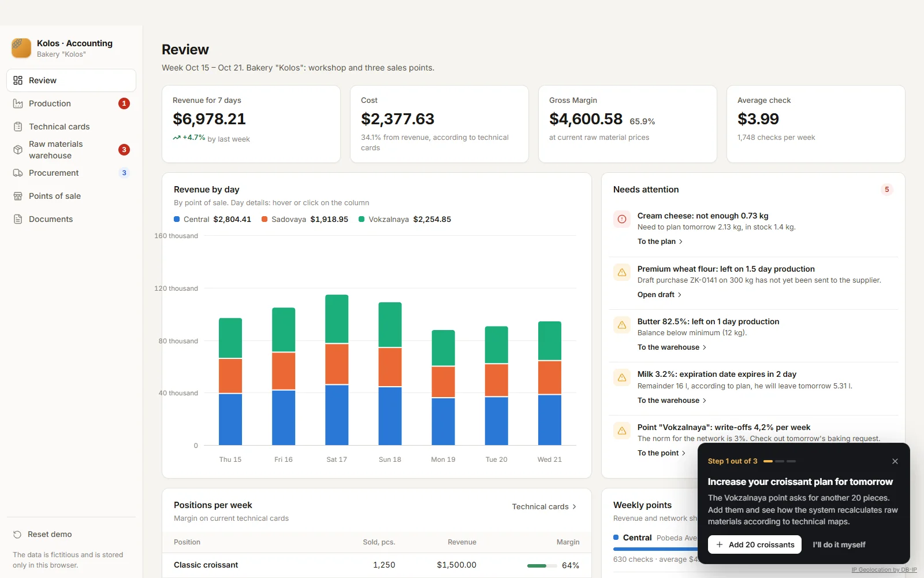Click the 'Cream cheese: not enough 0.73 kg' alert title

[x=703, y=216]
